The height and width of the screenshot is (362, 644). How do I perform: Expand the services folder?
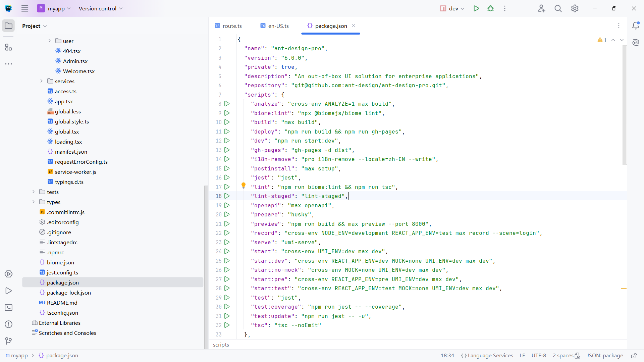[x=41, y=81]
